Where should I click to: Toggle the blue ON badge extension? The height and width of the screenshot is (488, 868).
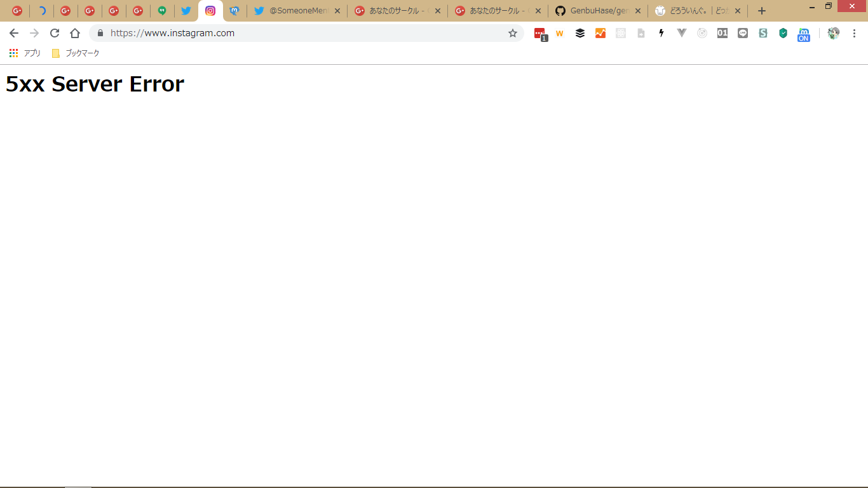(804, 34)
